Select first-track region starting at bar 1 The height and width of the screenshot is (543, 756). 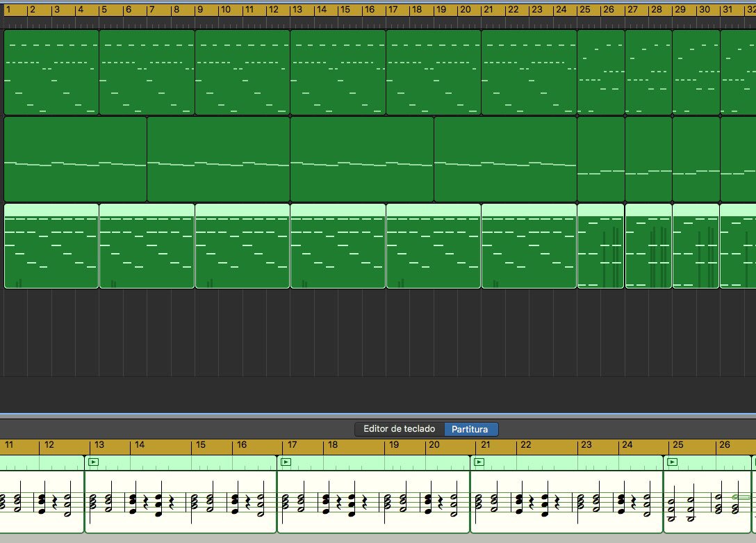tap(51, 72)
